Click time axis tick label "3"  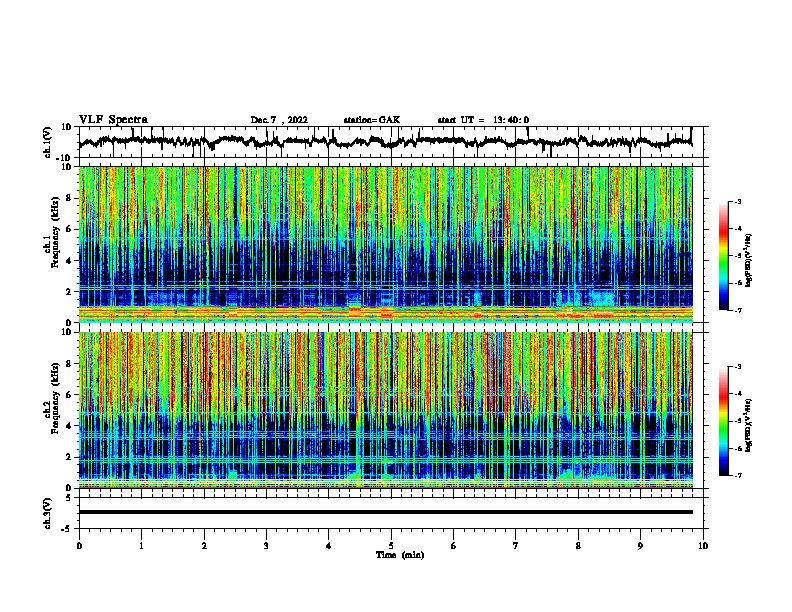(x=266, y=546)
